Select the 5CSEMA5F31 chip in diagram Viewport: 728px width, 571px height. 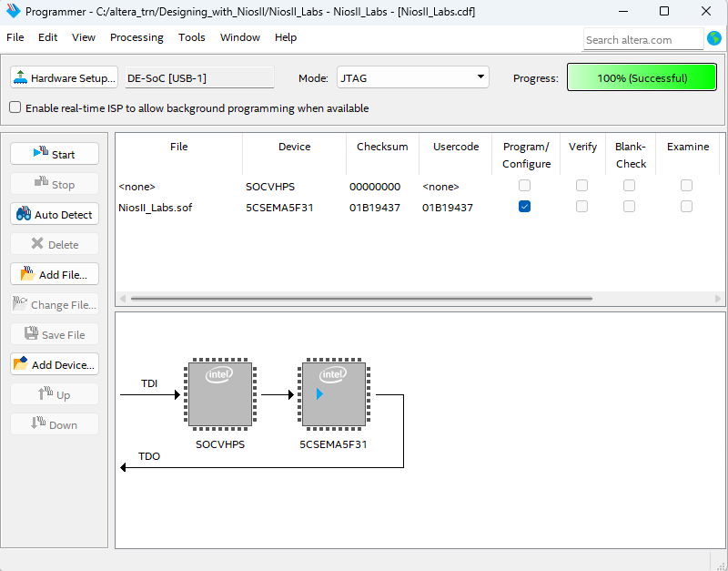(334, 394)
